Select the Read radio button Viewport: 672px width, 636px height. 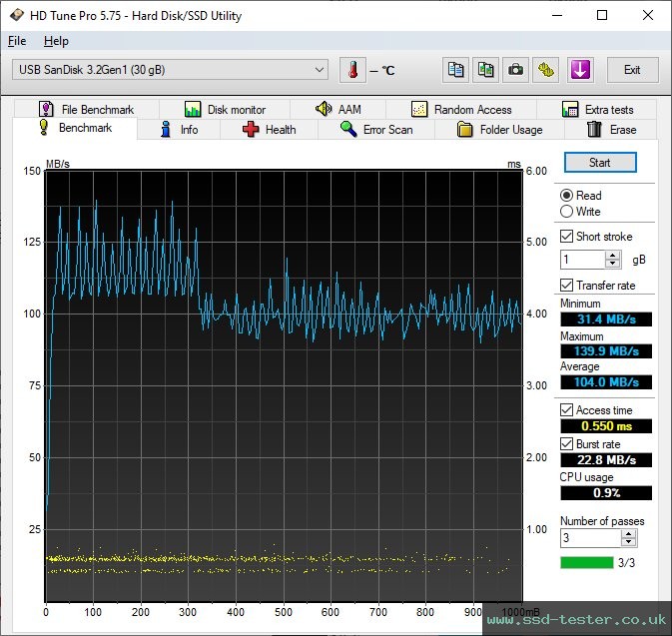(566, 196)
